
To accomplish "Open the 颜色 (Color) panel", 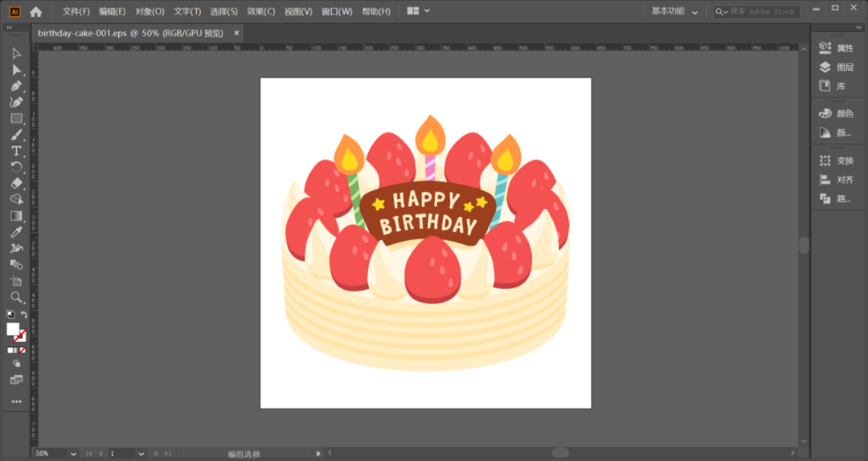I will coord(837,113).
